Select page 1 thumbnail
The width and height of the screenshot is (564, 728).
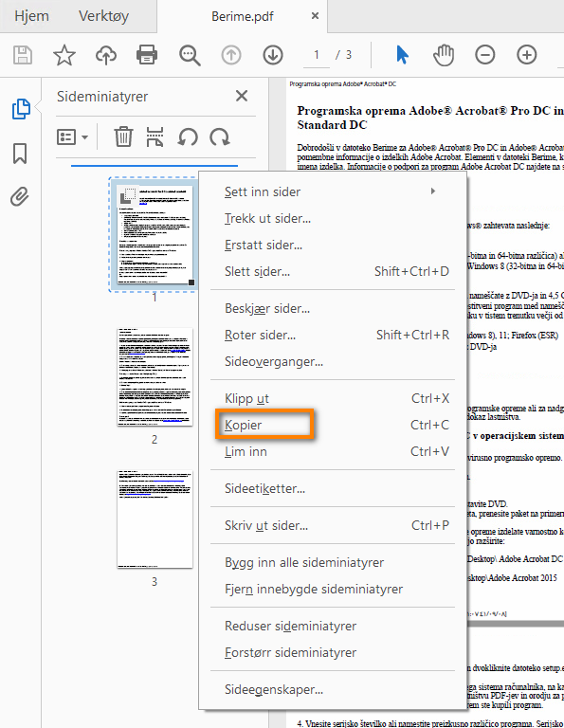pos(155,234)
